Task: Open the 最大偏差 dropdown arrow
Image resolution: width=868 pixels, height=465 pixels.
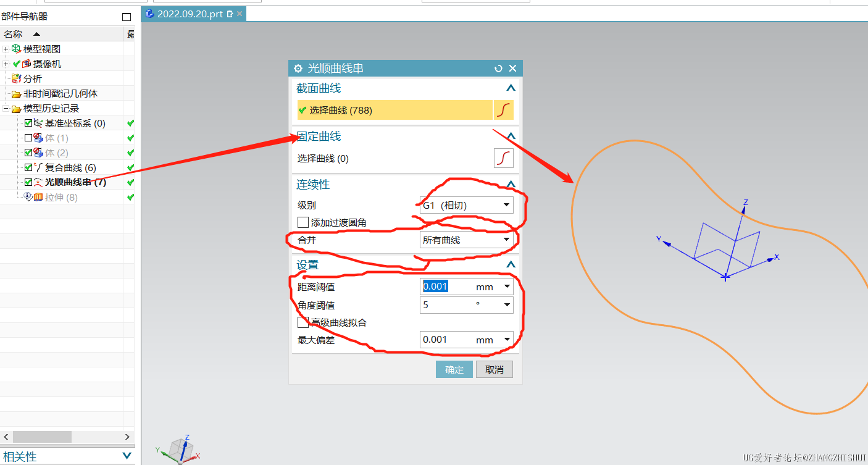Action: point(507,340)
